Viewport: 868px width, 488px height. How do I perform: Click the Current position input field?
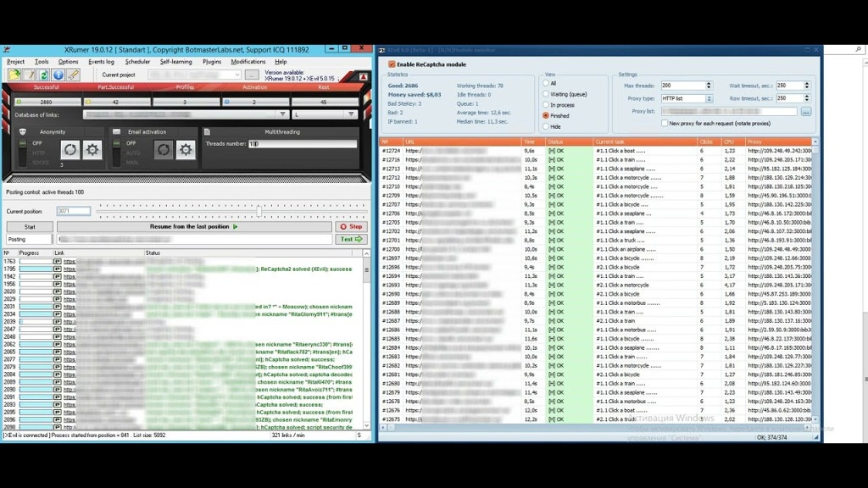click(74, 211)
